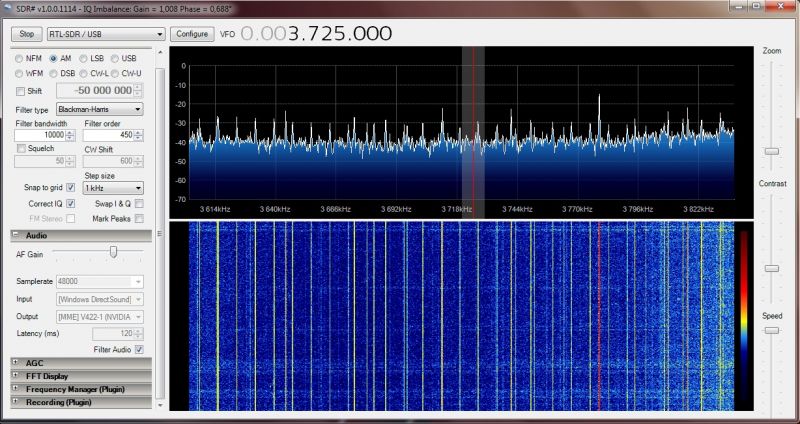
Task: Click the left panel scroll up arrow
Action: pos(160,52)
